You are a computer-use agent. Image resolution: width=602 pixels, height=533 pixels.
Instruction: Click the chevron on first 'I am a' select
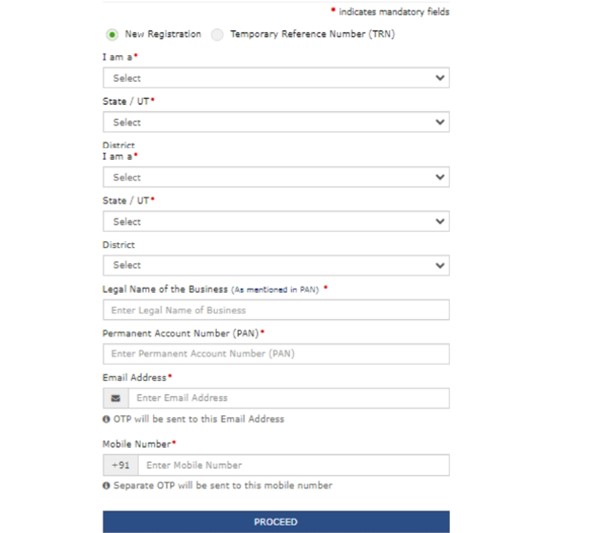[x=440, y=78]
